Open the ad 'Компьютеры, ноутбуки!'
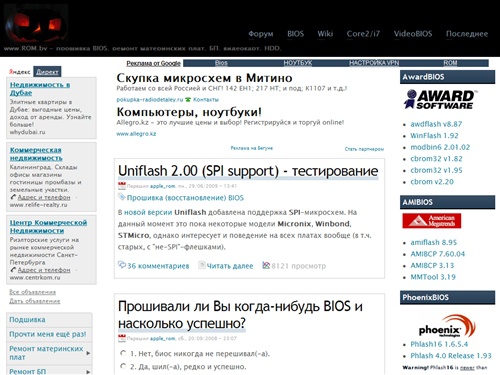The image size is (500, 375). pyautogui.click(x=189, y=112)
